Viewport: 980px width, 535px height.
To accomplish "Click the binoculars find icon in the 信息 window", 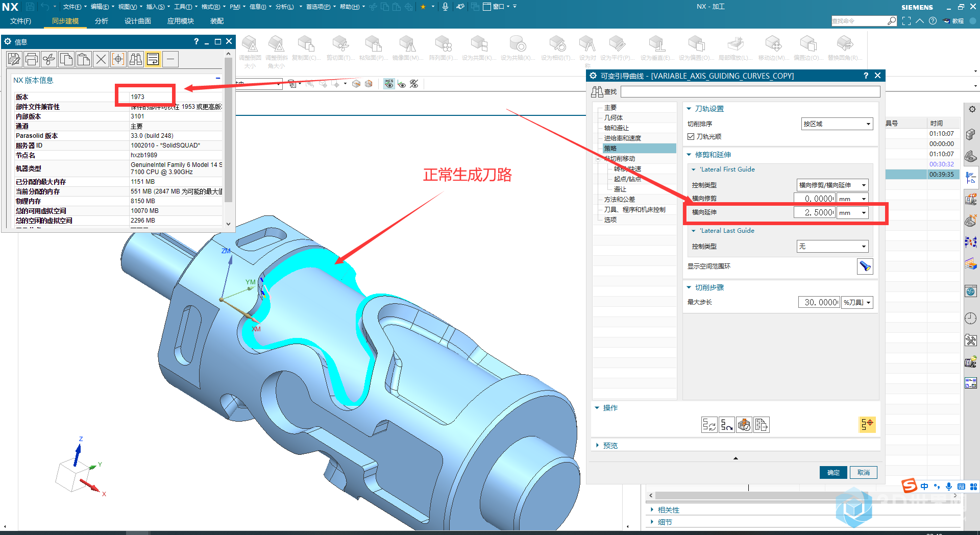I will click(x=136, y=59).
